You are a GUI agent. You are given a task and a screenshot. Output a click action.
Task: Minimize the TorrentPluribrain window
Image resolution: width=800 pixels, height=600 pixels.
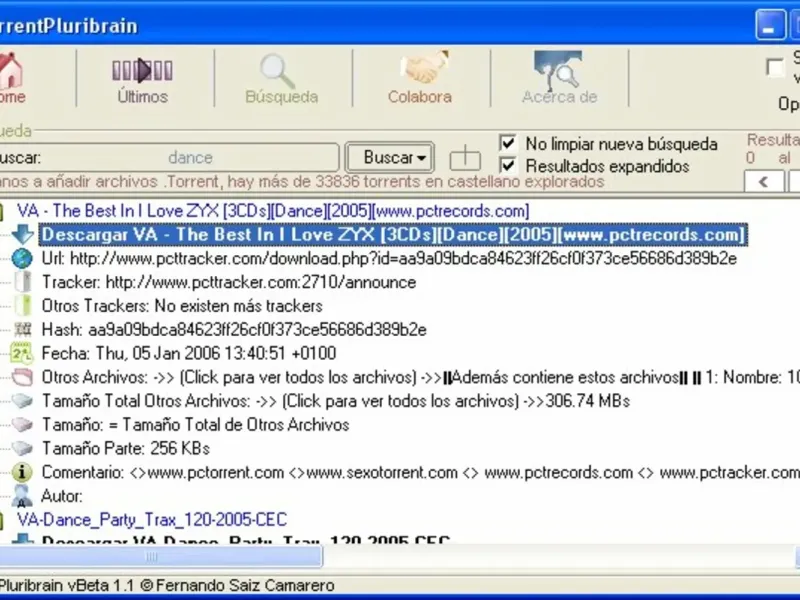[770, 24]
